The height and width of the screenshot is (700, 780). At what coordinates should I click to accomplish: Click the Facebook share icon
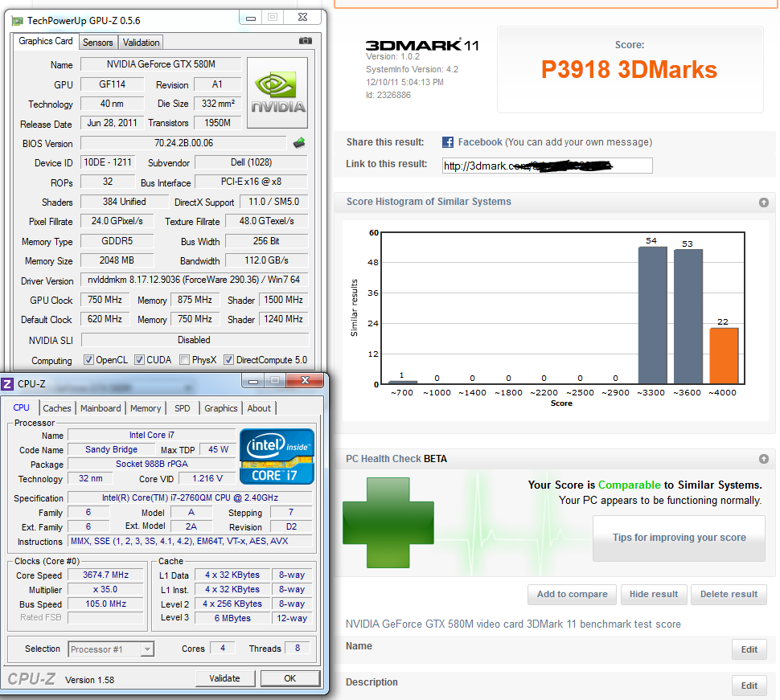pyautogui.click(x=448, y=142)
